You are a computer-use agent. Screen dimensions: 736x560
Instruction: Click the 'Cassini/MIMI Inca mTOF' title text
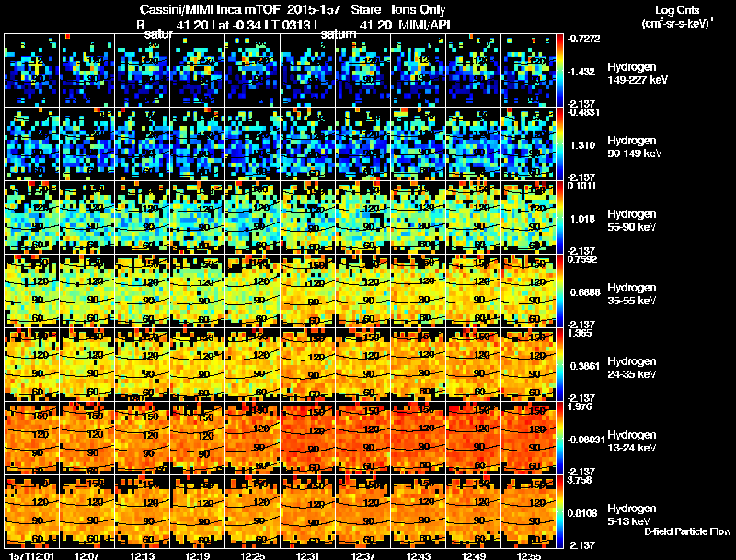210,9
